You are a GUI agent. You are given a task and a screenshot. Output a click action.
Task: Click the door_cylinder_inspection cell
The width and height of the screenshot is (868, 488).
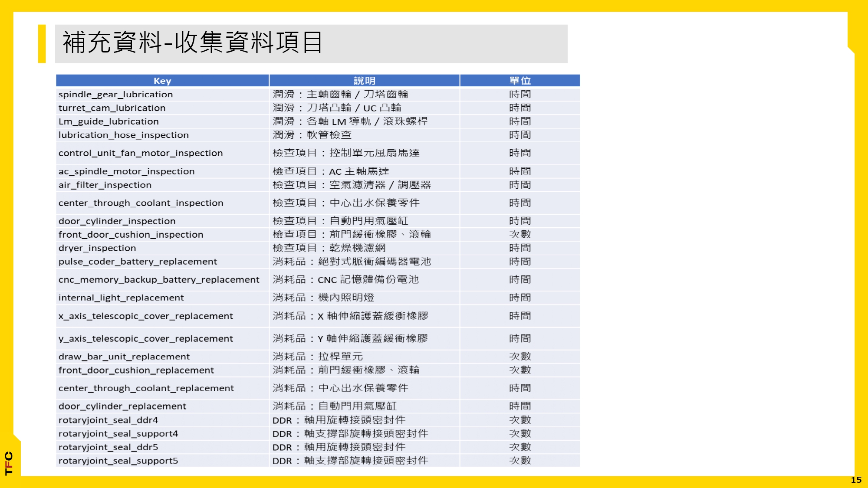pos(162,221)
